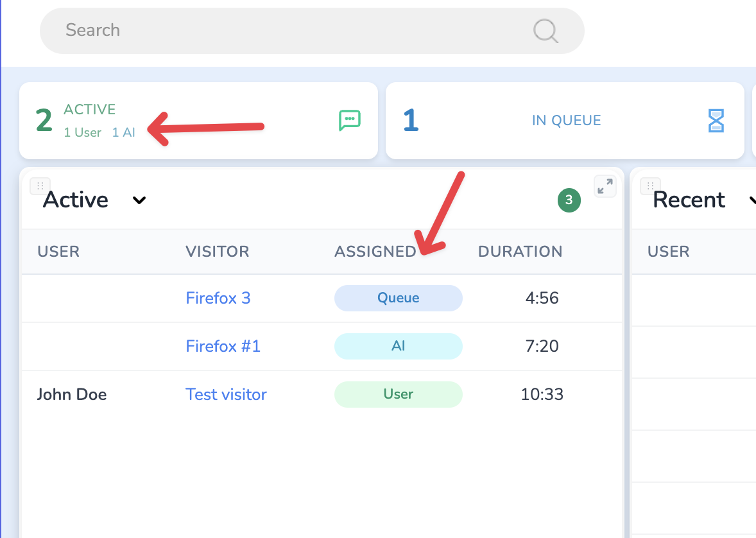This screenshot has height=538, width=756.
Task: Click the green chat bubble icon
Action: click(x=350, y=120)
